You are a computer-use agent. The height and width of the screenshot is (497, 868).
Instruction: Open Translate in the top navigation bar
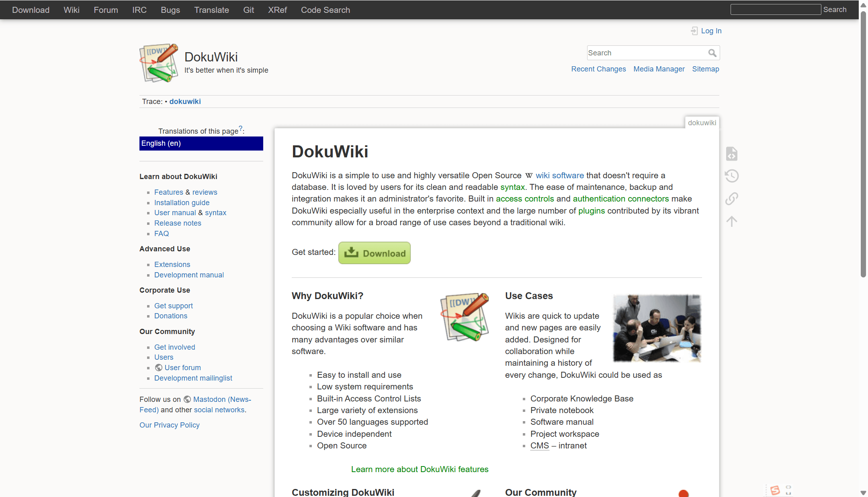pos(211,10)
